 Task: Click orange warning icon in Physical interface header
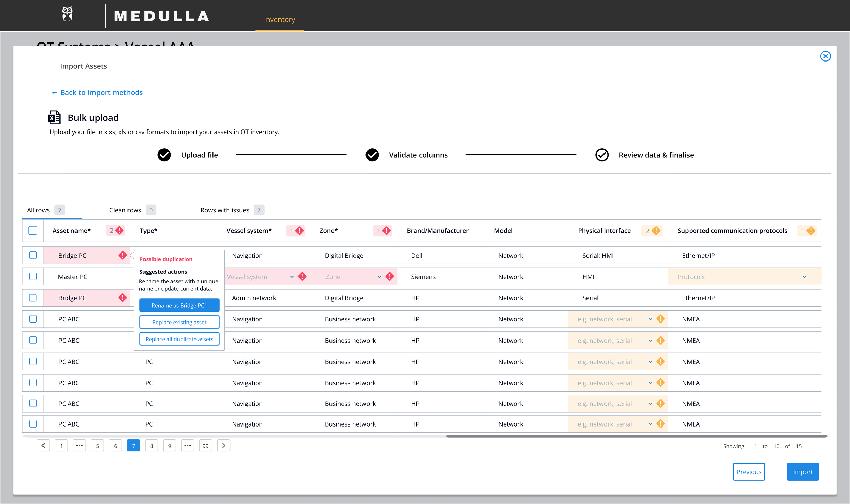coord(656,231)
